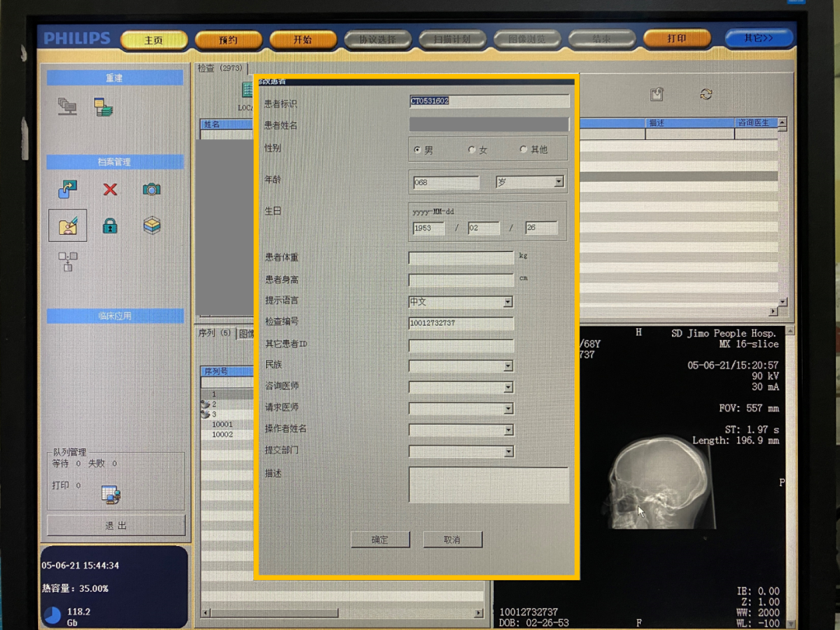Click the 描述 column header
The height and width of the screenshot is (630, 840).
click(689, 123)
